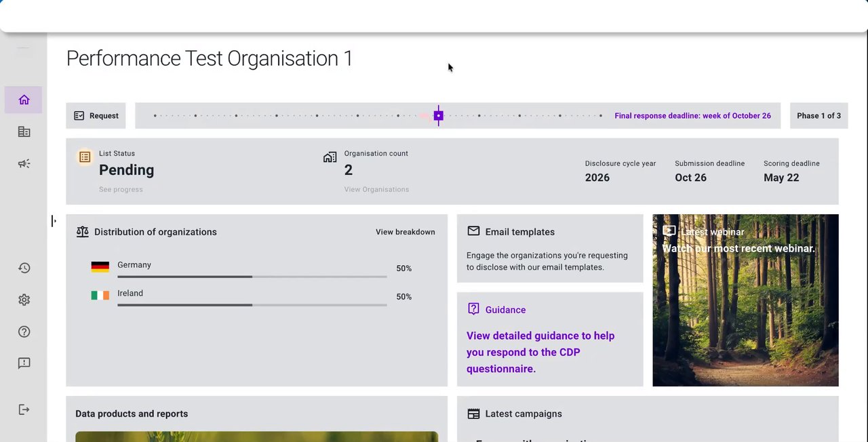
Task: Click the Germany distribution progress bar
Action: pyautogui.click(x=252, y=277)
